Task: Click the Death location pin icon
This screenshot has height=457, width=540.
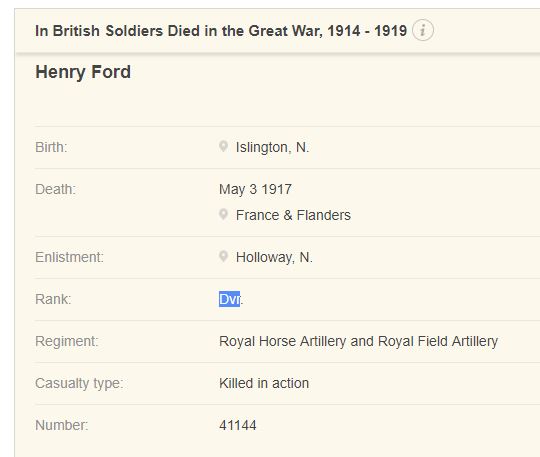Action: coord(223,214)
